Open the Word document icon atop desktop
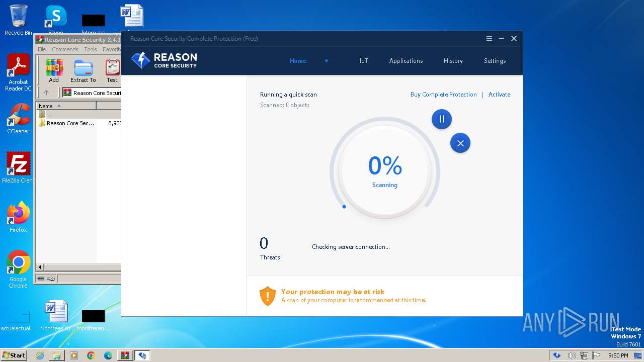 [132, 17]
